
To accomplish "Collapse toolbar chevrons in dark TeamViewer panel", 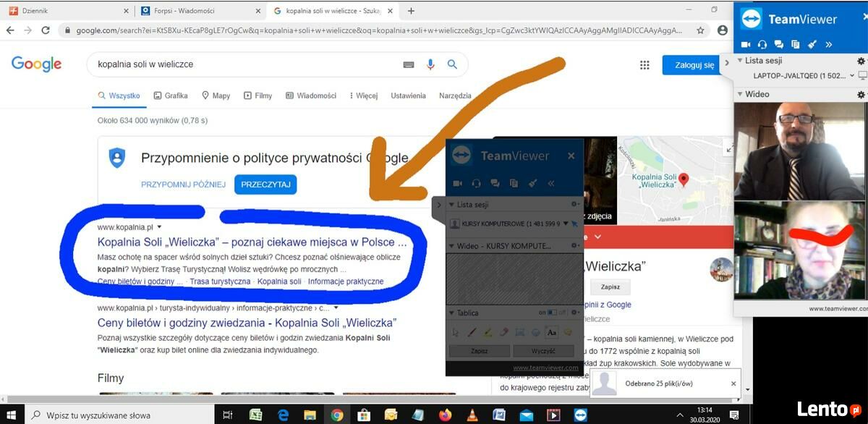I will coord(551,183).
